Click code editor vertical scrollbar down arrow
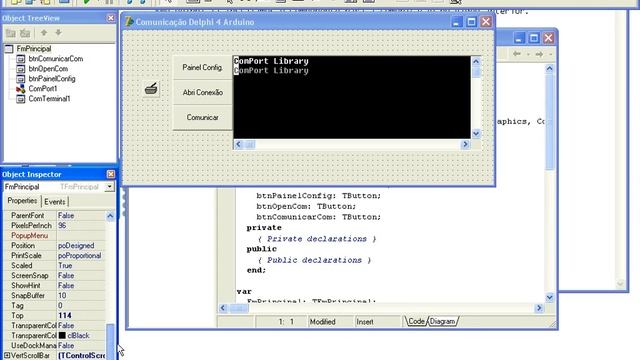Viewport: 640px width, 360px height. [x=549, y=297]
